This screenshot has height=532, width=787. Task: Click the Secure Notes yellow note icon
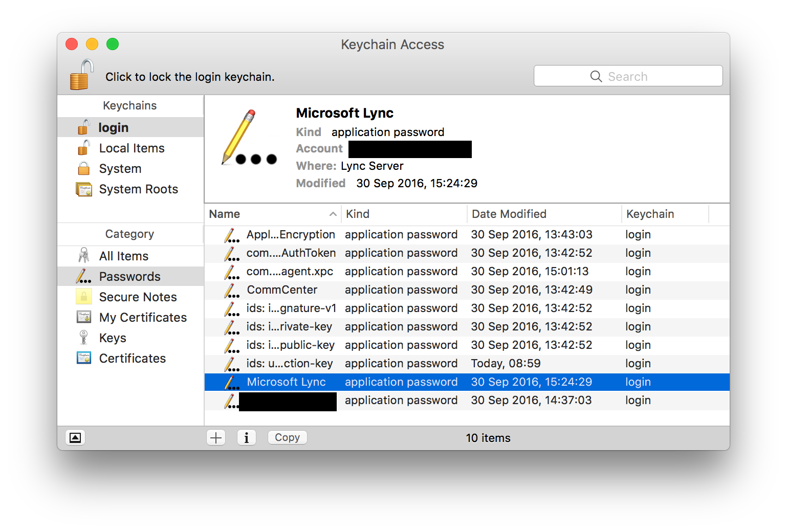[84, 297]
